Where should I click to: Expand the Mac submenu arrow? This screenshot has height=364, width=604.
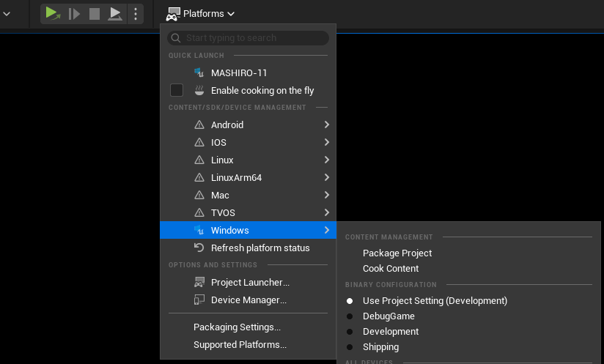coord(327,195)
